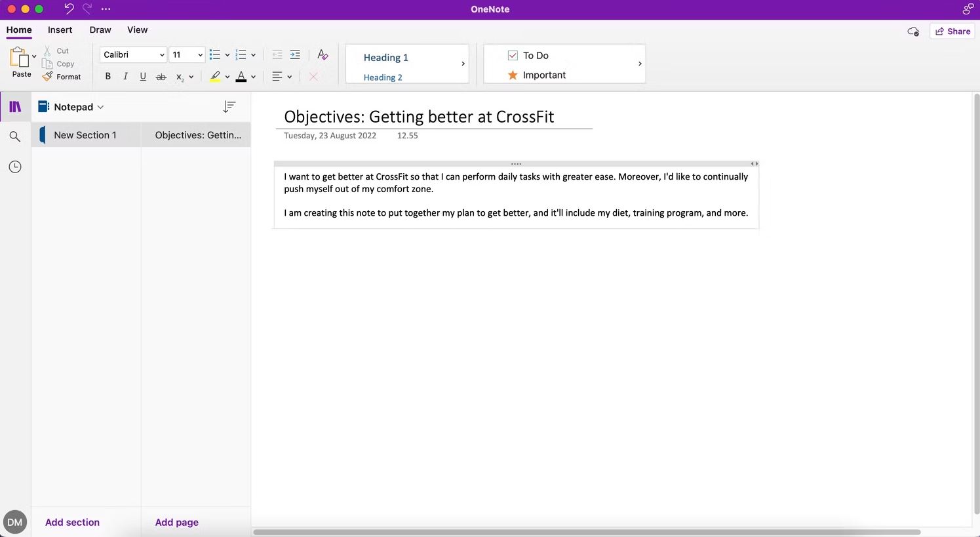This screenshot has width=980, height=537.
Task: Expand the tags gallery chevron
Action: (x=640, y=64)
